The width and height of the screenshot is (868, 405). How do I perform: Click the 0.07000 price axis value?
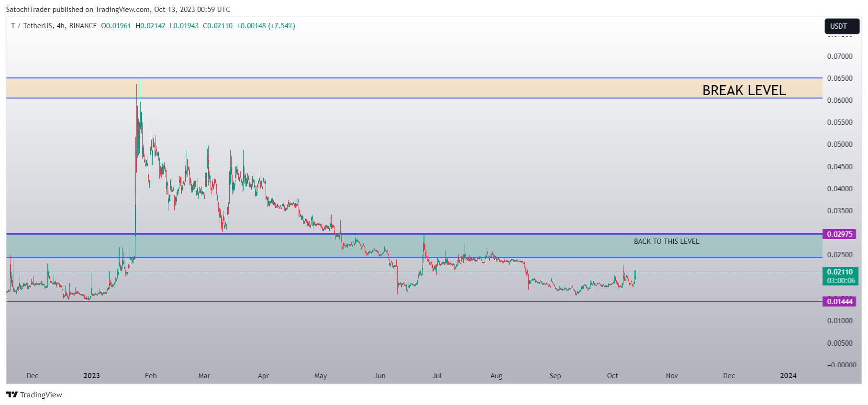tap(840, 56)
